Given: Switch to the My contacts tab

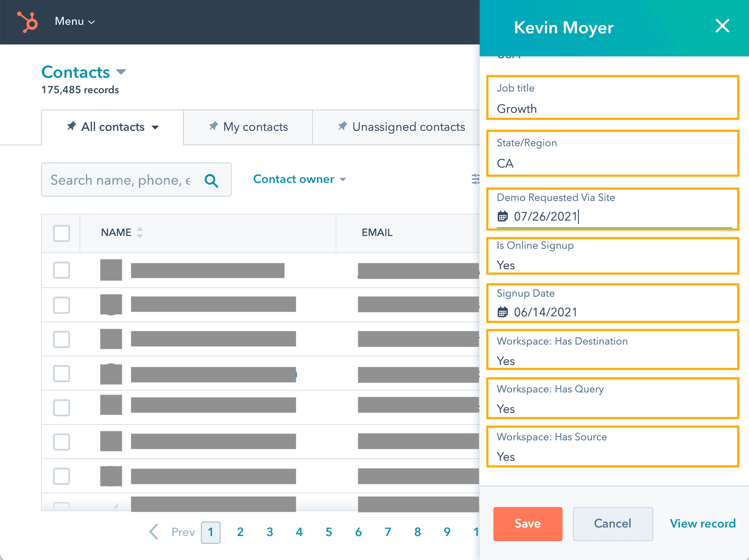Looking at the screenshot, I should (255, 127).
